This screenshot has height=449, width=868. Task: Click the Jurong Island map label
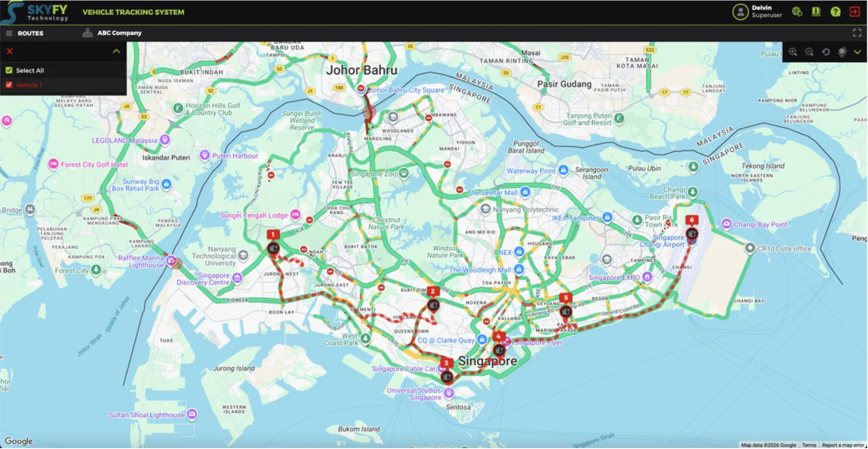tap(233, 368)
